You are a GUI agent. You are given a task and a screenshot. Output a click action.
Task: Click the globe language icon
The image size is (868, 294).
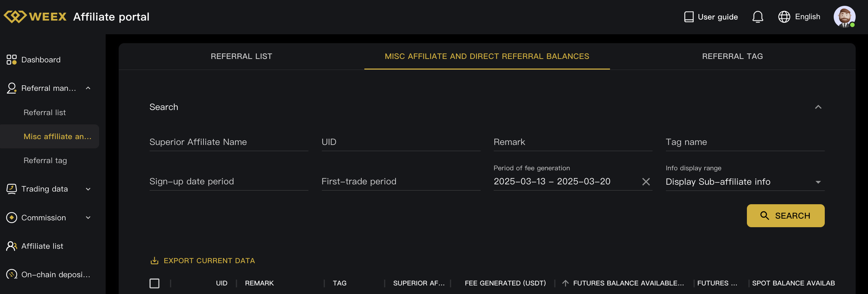(x=784, y=17)
